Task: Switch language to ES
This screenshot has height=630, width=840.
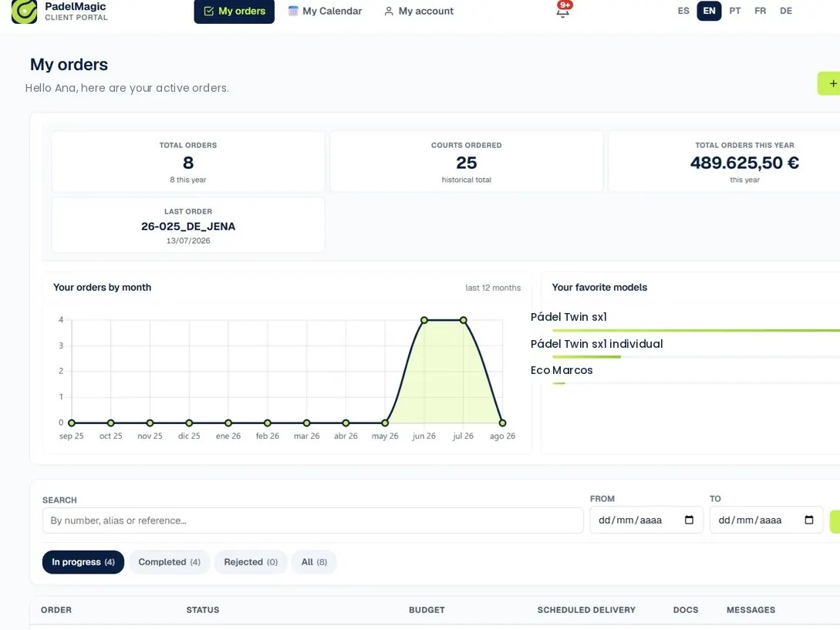Action: click(683, 11)
